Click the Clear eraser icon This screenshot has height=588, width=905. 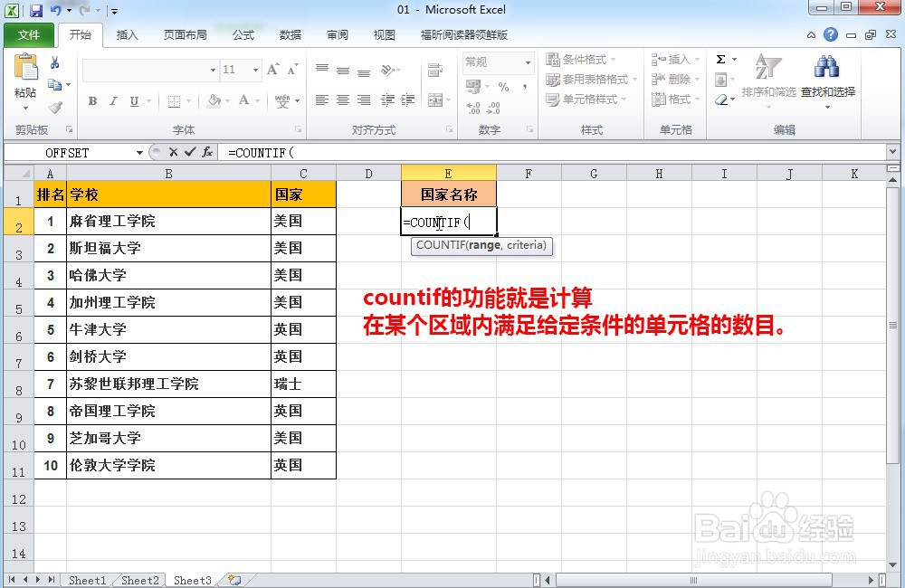[721, 100]
